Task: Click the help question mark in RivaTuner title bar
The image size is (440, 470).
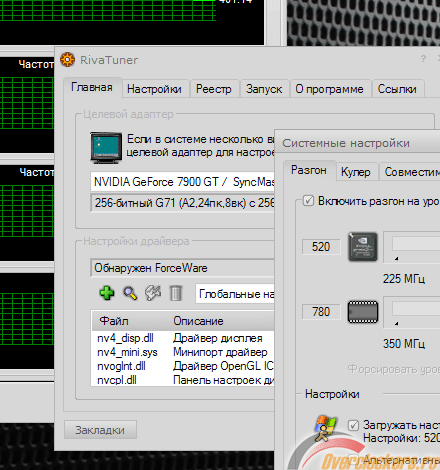Action: coord(423,59)
